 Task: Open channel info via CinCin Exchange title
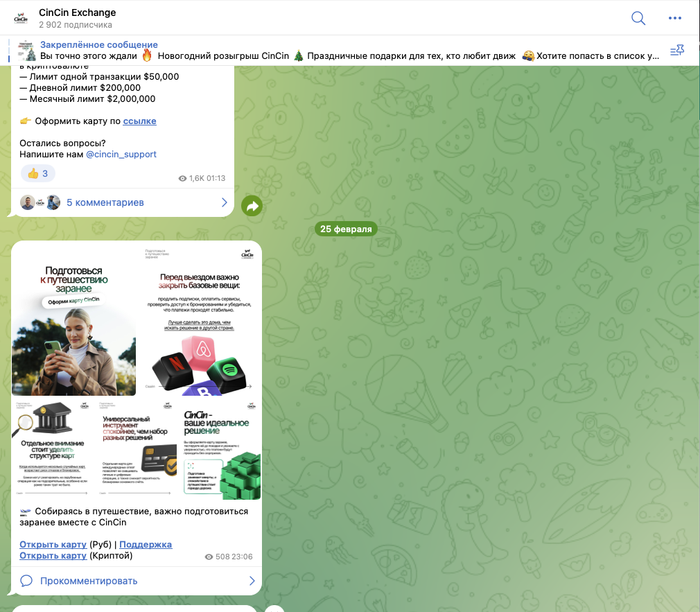(x=78, y=12)
